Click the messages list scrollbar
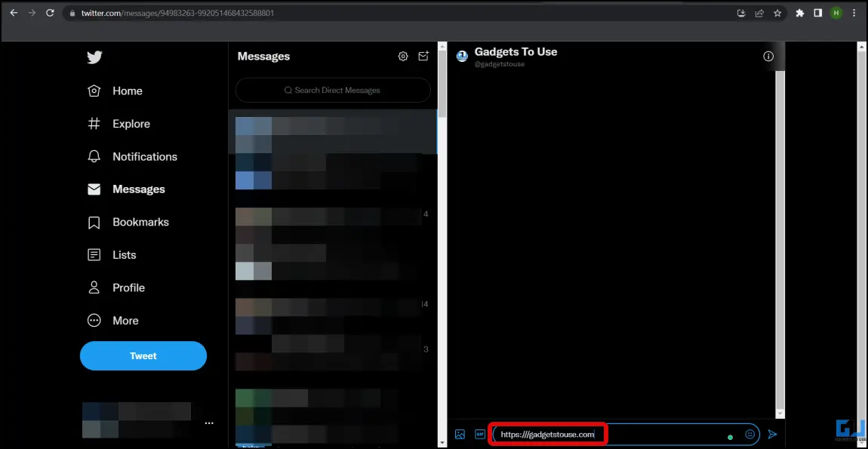868x449 pixels. pos(442,83)
